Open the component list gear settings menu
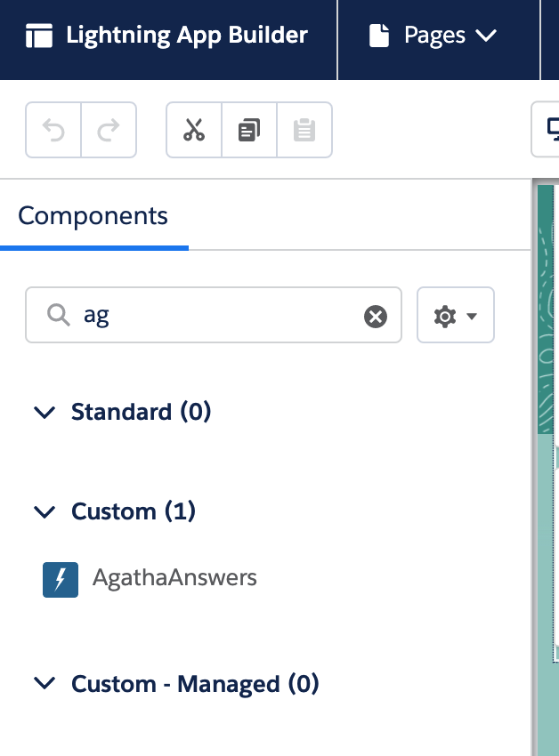Image resolution: width=559 pixels, height=756 pixels. [455, 316]
